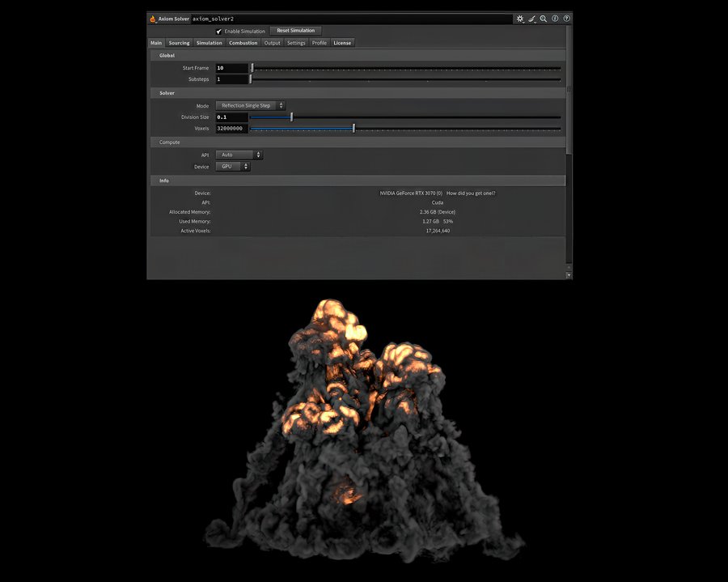Open the Device dropdown set to GPU
Viewport: 728px width, 582px height.
233,167
